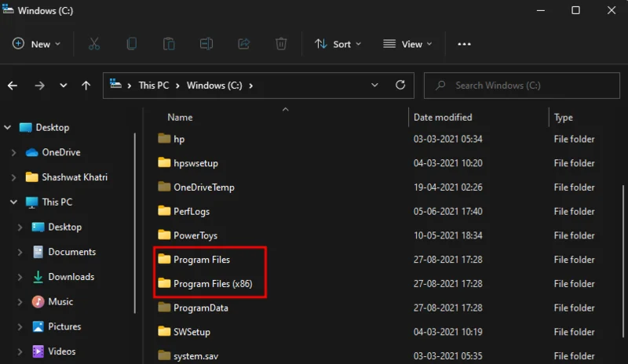Sort by the Name column header
The width and height of the screenshot is (628, 364).
(180, 118)
